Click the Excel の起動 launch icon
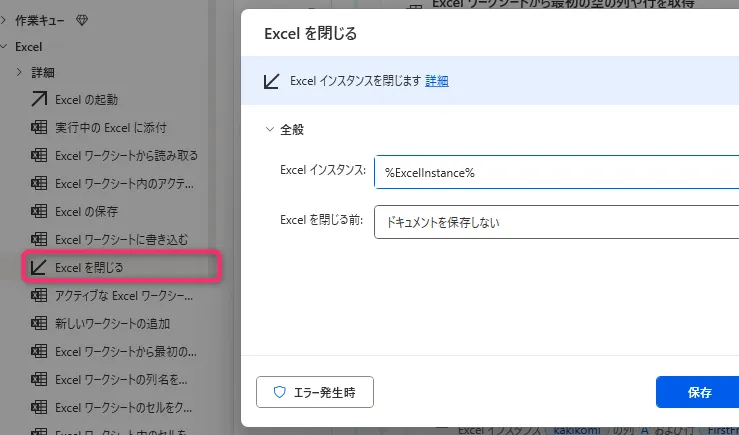The width and height of the screenshot is (739, 435). pyautogui.click(x=40, y=99)
